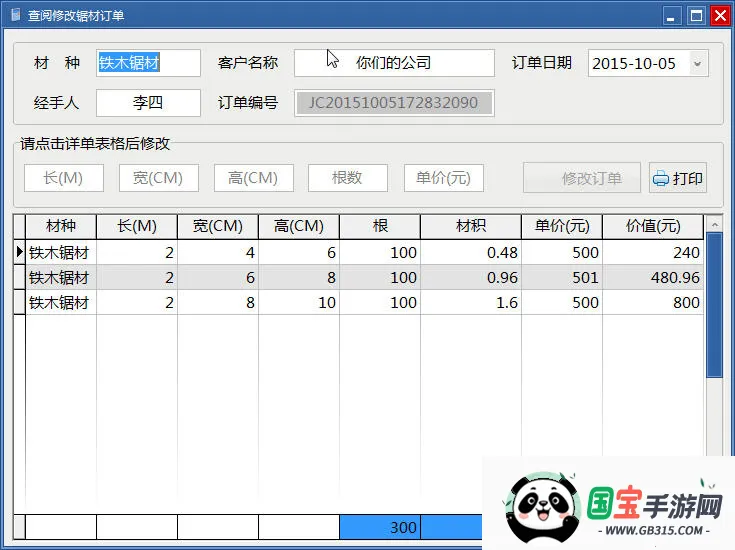The width and height of the screenshot is (735, 550).
Task: Click the 单价 cell showing 501
Action: pyautogui.click(x=562, y=277)
